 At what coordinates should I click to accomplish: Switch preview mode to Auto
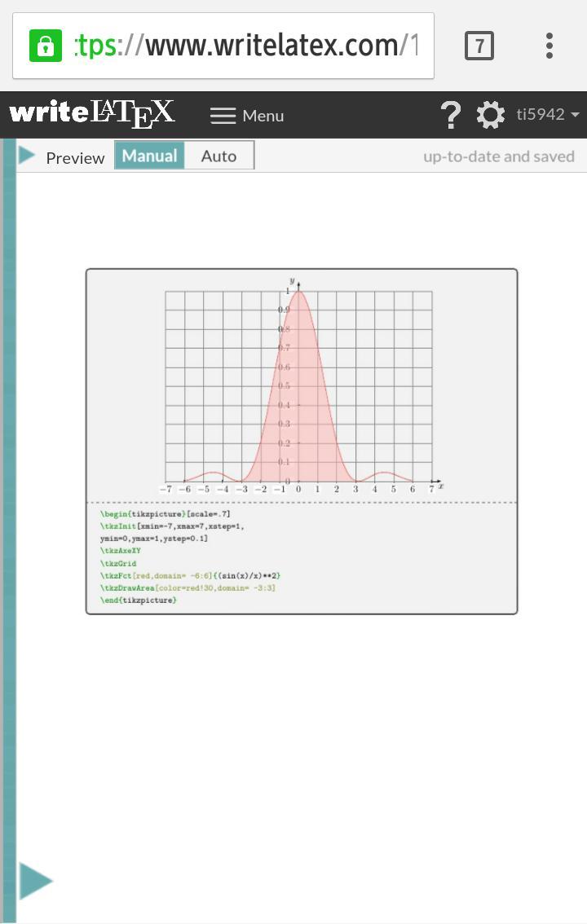click(x=218, y=156)
